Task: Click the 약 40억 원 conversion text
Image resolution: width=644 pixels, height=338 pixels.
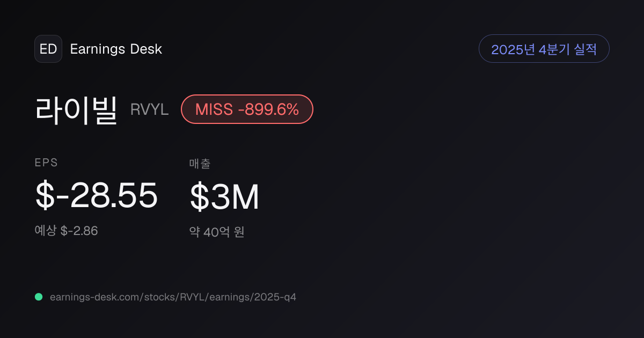Action: [x=217, y=232]
